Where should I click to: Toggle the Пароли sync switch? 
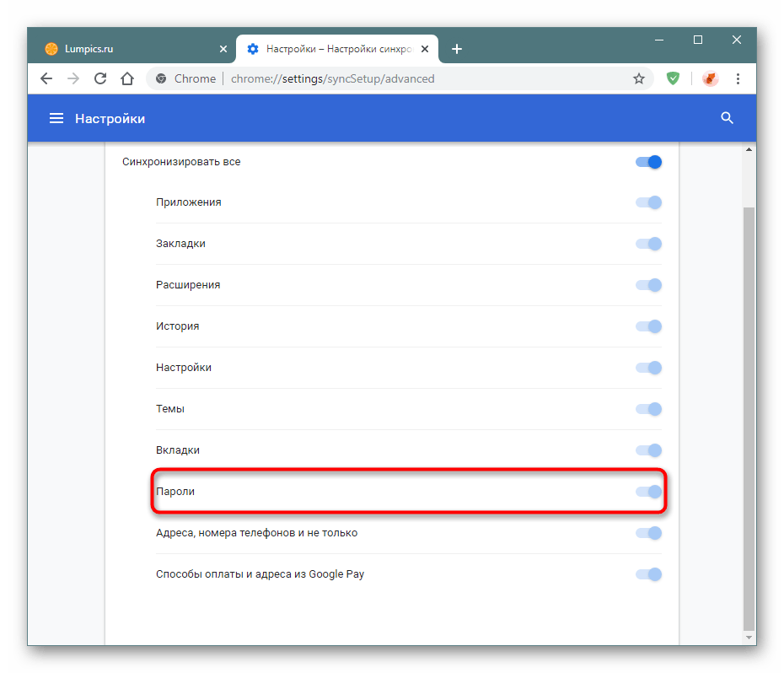click(649, 492)
